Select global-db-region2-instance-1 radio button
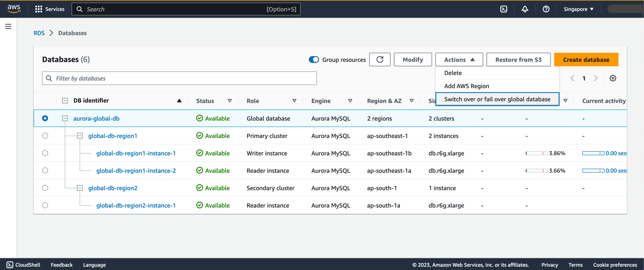This screenshot has height=270, width=644. [x=45, y=205]
